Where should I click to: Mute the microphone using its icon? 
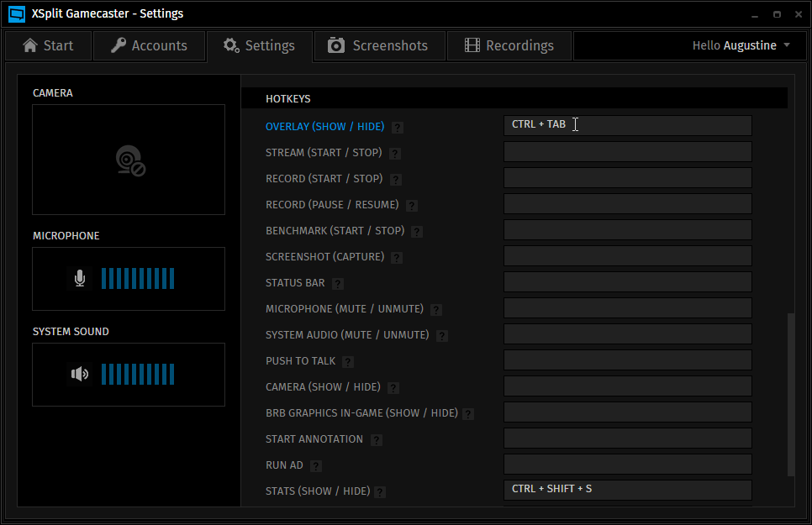pyautogui.click(x=80, y=278)
